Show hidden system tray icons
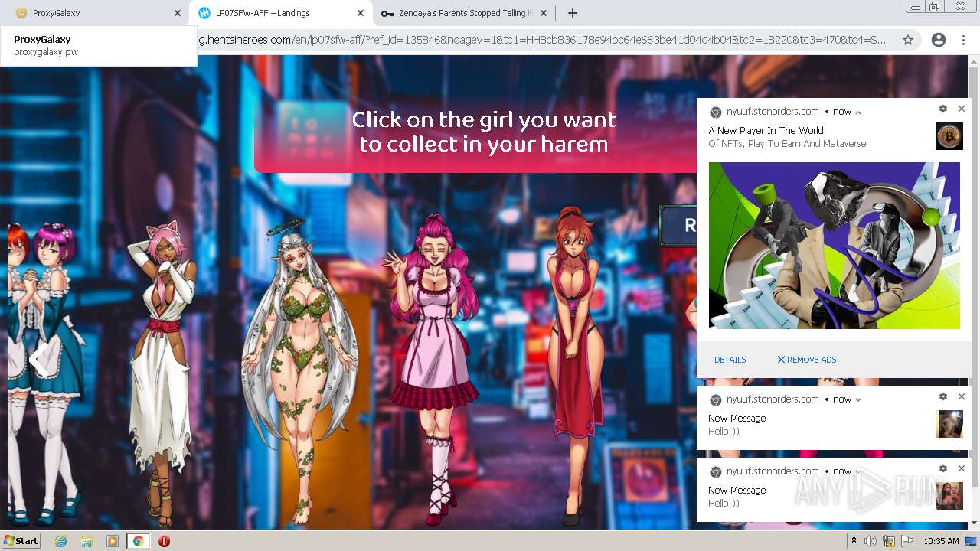The image size is (980, 551). point(854,541)
